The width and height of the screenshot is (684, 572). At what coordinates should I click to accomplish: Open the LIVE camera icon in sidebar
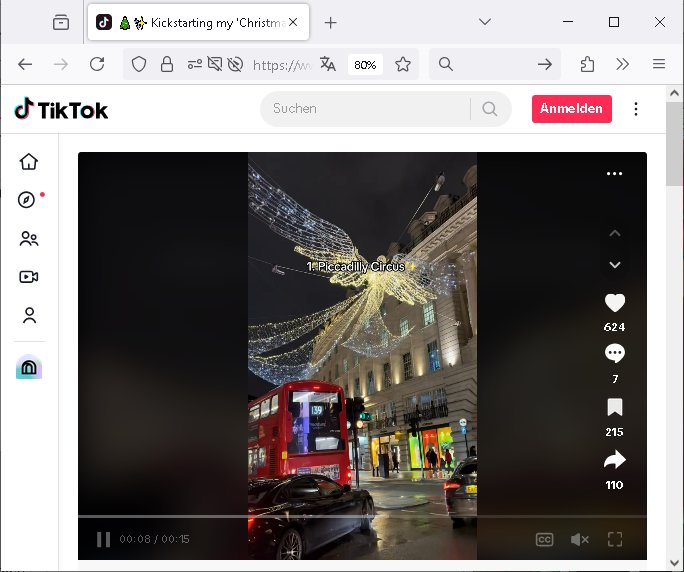(29, 277)
